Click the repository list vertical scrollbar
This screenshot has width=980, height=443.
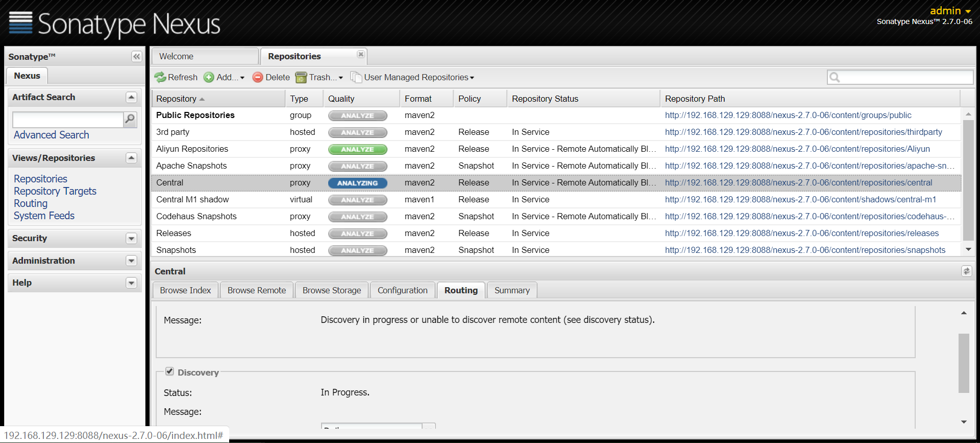tap(968, 180)
